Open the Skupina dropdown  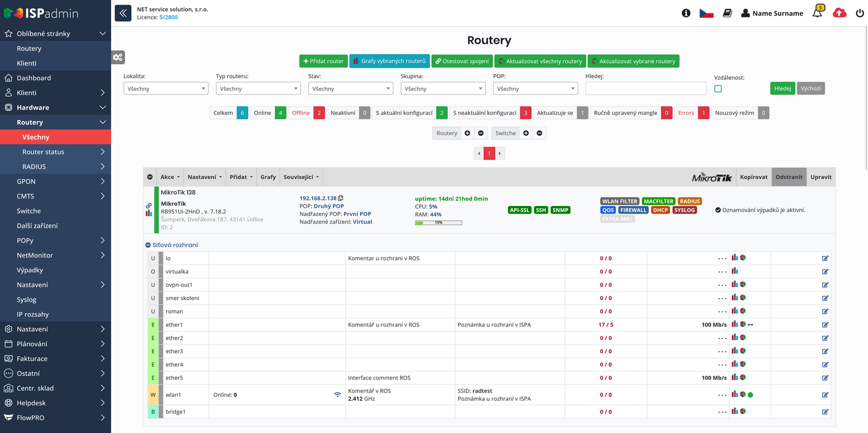[443, 89]
